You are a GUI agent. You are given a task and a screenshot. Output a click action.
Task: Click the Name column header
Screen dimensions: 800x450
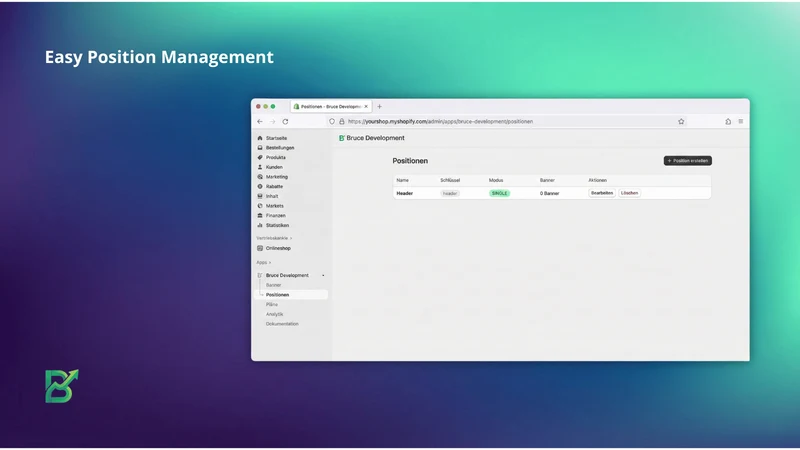point(403,180)
